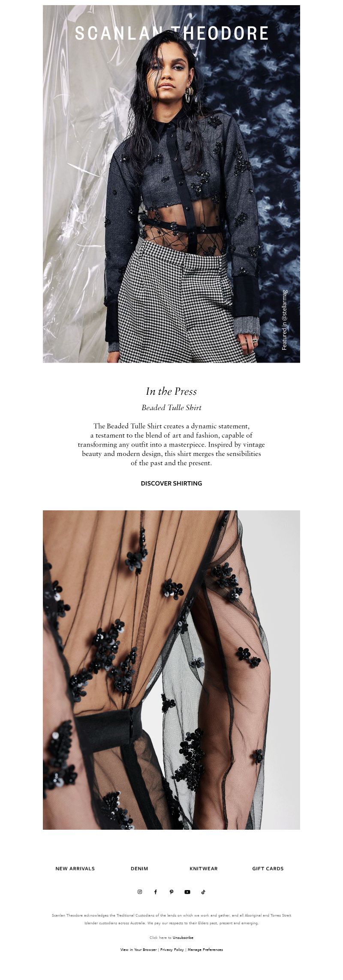Viewport: 343px width, 980px height.
Task: Go to the Denim category
Action: [139, 869]
